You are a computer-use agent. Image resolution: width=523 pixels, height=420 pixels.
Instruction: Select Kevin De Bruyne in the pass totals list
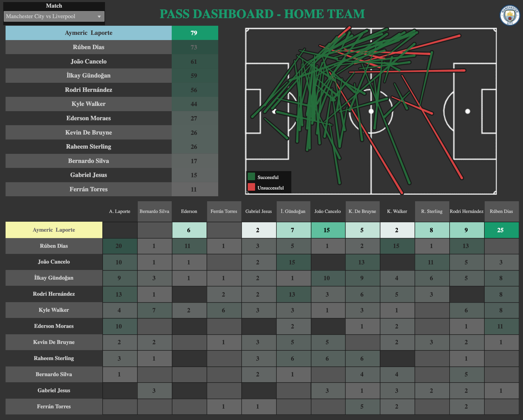89,132
